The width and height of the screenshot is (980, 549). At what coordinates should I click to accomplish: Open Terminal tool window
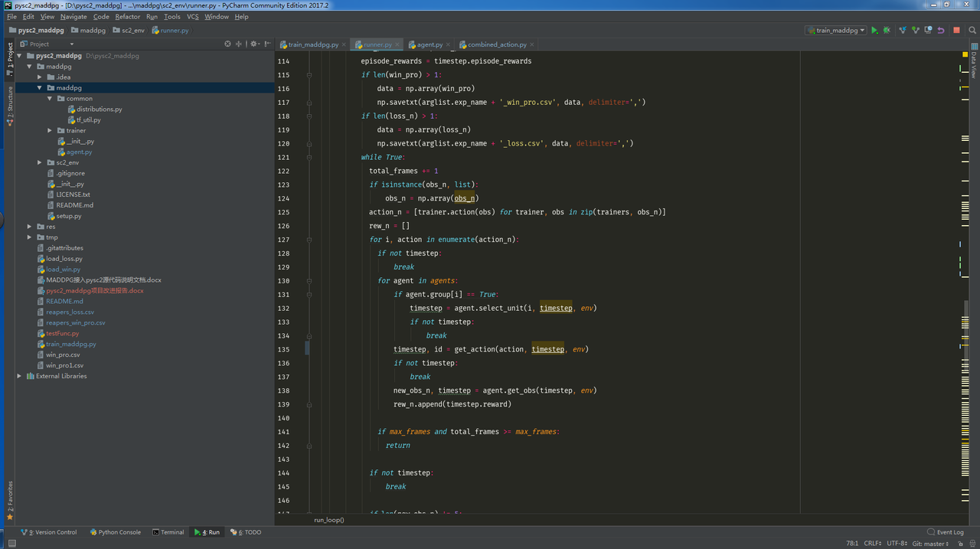[x=168, y=532]
